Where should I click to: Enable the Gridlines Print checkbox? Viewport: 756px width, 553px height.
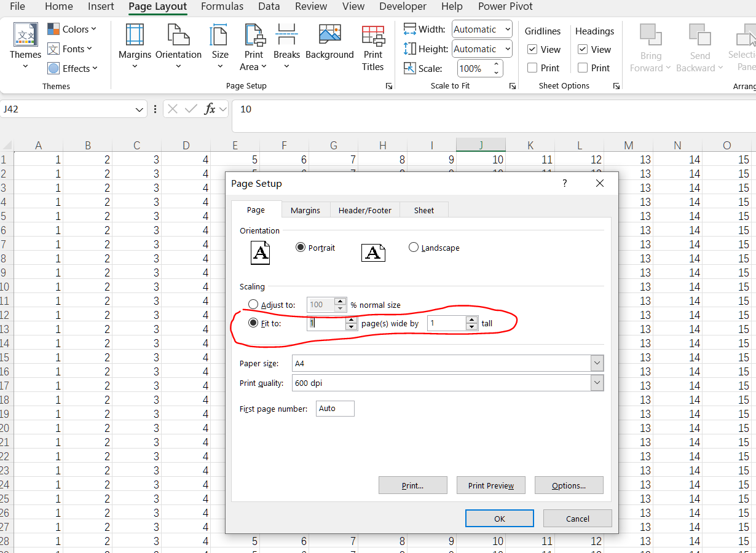click(x=532, y=68)
